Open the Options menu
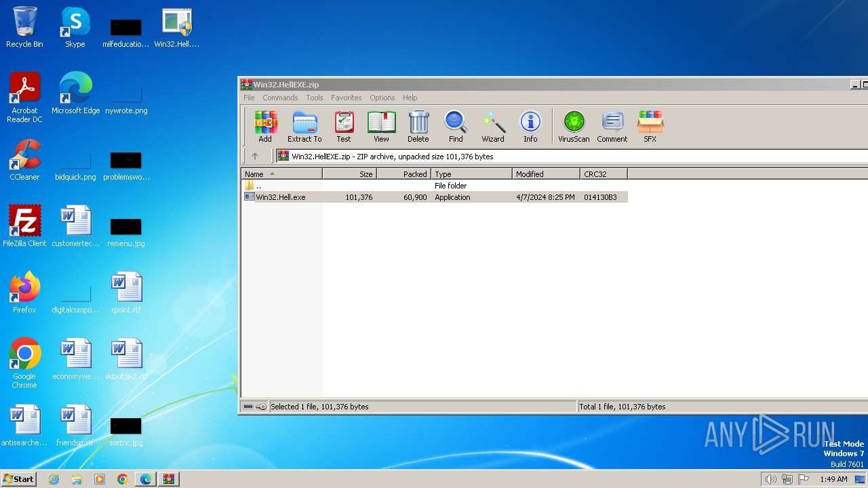The image size is (868, 488). pos(382,98)
